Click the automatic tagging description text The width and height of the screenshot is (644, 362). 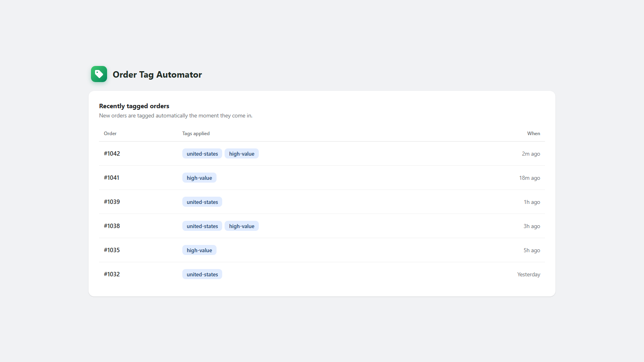pos(176,115)
